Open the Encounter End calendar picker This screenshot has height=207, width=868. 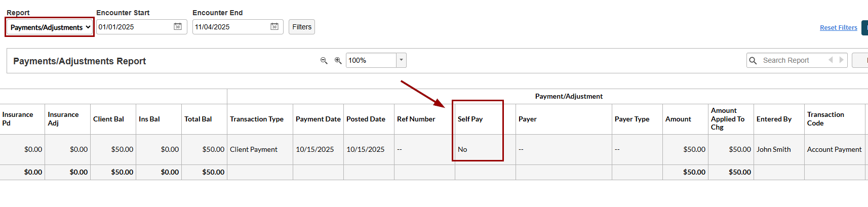pos(274,27)
